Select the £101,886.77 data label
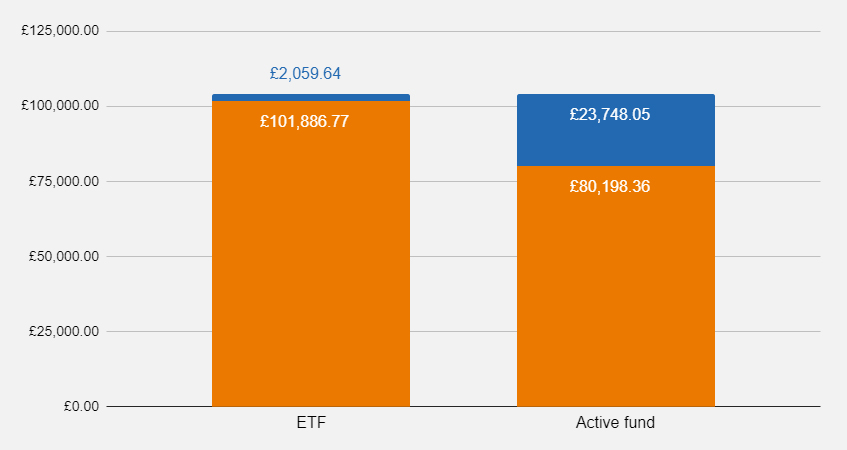Screen dimensions: 847x450 pos(304,121)
